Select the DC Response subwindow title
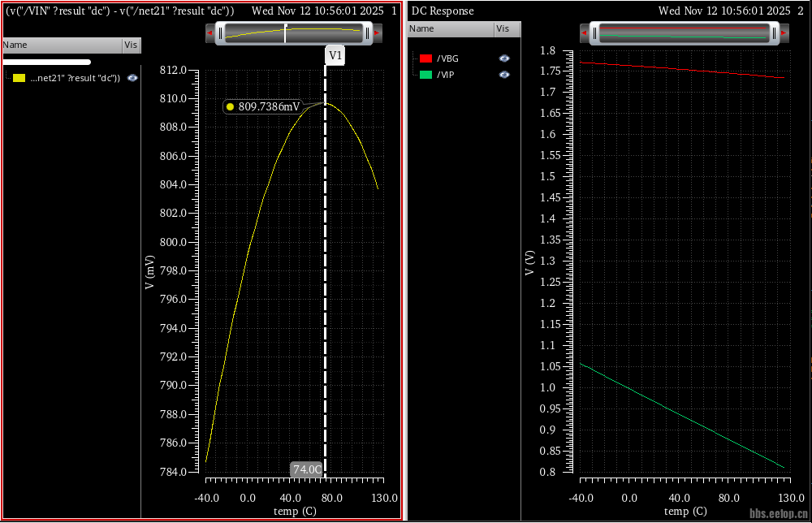812x523 pixels. 443,11
